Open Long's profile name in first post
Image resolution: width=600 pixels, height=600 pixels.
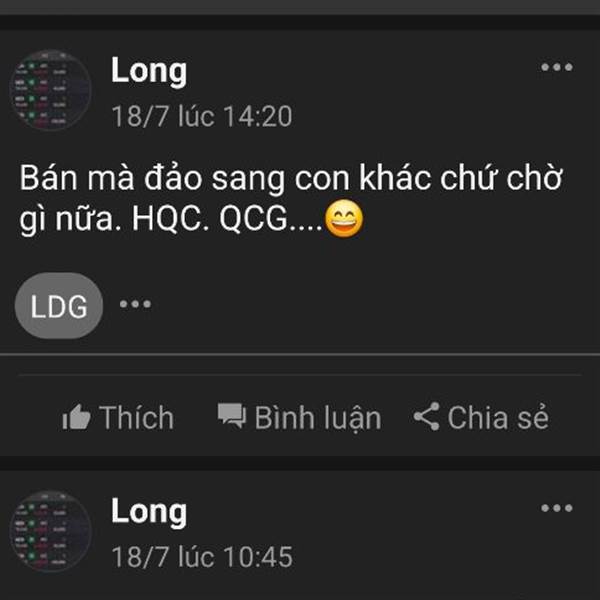(149, 72)
